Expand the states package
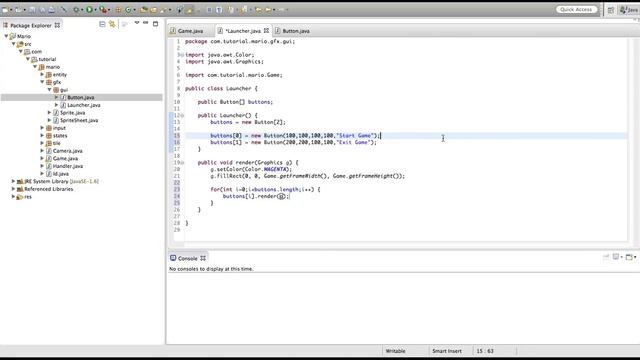Image resolution: width=640 pixels, height=360 pixels. pyautogui.click(x=42, y=136)
